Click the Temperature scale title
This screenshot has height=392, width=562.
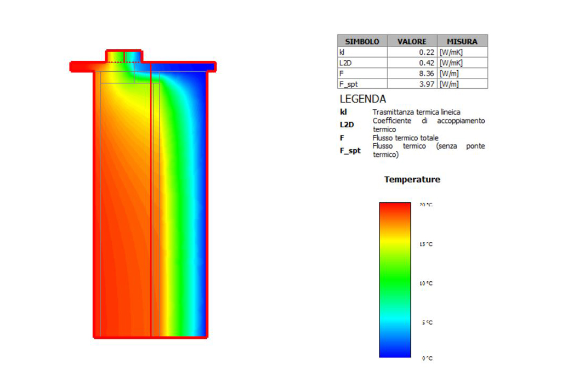click(x=412, y=179)
